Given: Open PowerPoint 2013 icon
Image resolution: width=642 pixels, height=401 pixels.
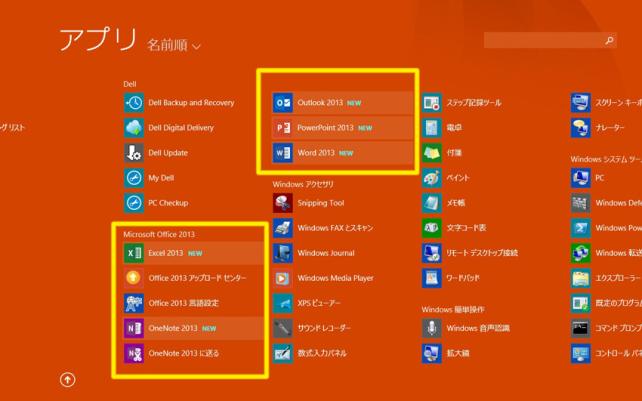Looking at the screenshot, I should pyautogui.click(x=283, y=127).
